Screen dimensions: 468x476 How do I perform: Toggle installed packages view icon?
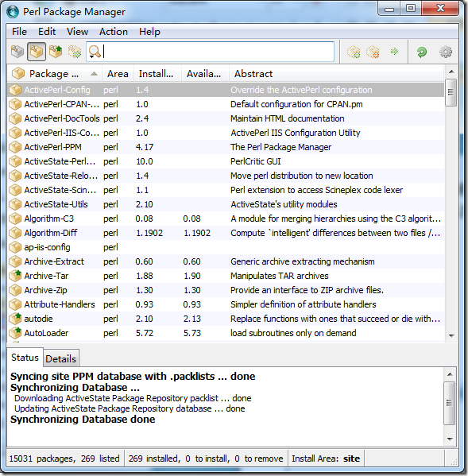(x=37, y=52)
